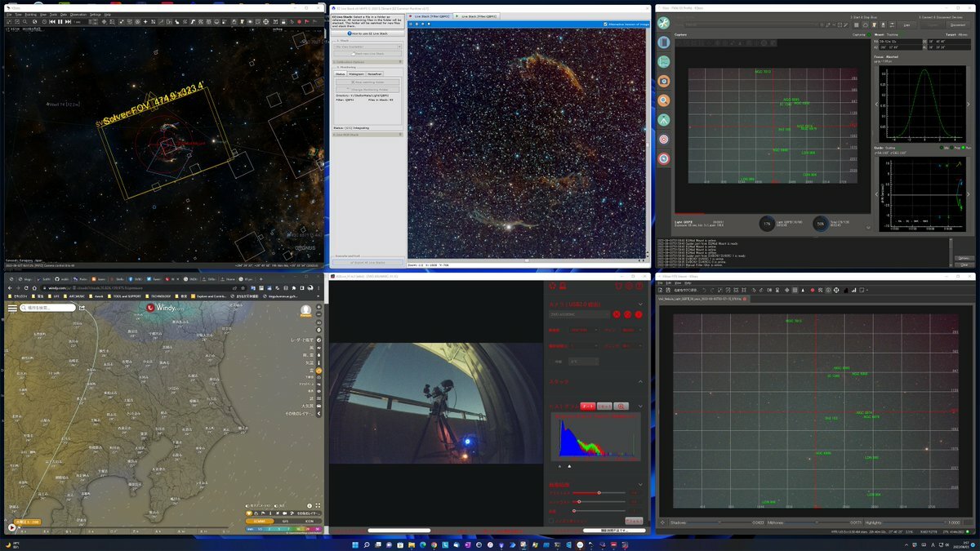The width and height of the screenshot is (980, 551).
Task: Toggle red dot mark-stars icon in FITS Viewer
Action: 813,290
